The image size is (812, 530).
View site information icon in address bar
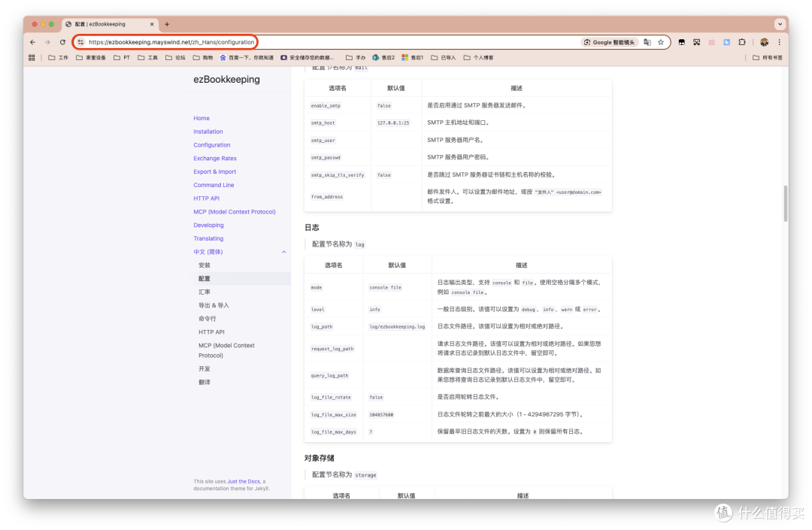click(x=80, y=42)
